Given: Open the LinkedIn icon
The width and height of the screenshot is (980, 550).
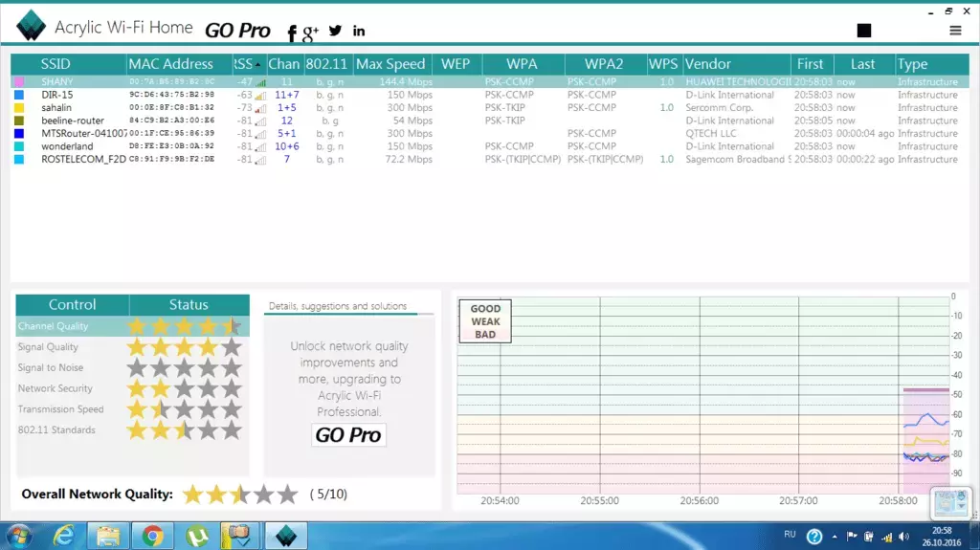Looking at the screenshot, I should (359, 31).
